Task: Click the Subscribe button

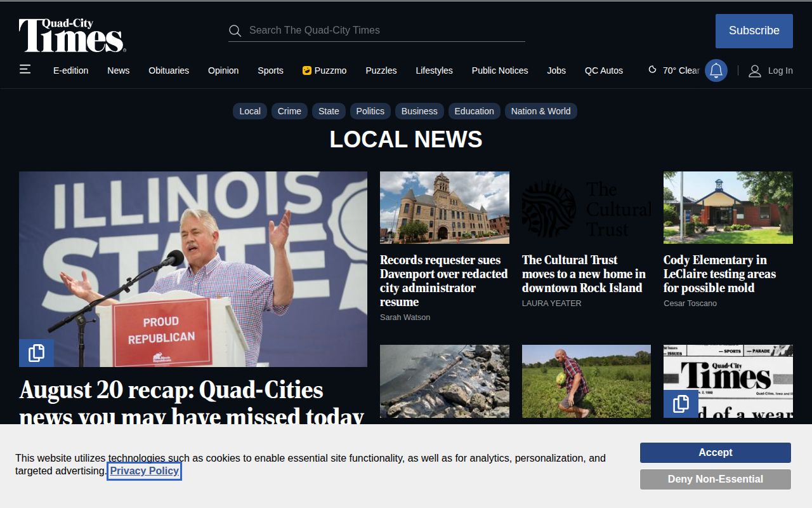Action: [754, 31]
